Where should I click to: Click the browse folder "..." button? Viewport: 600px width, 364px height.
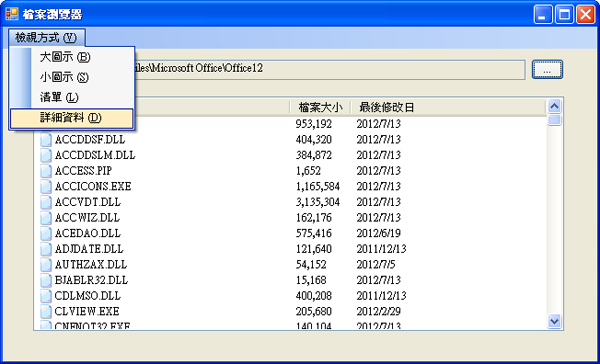547,69
